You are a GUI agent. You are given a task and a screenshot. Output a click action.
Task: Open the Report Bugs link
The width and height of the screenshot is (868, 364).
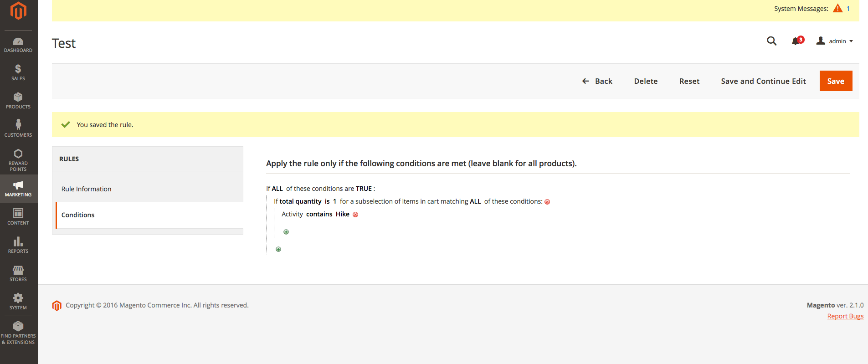point(845,316)
